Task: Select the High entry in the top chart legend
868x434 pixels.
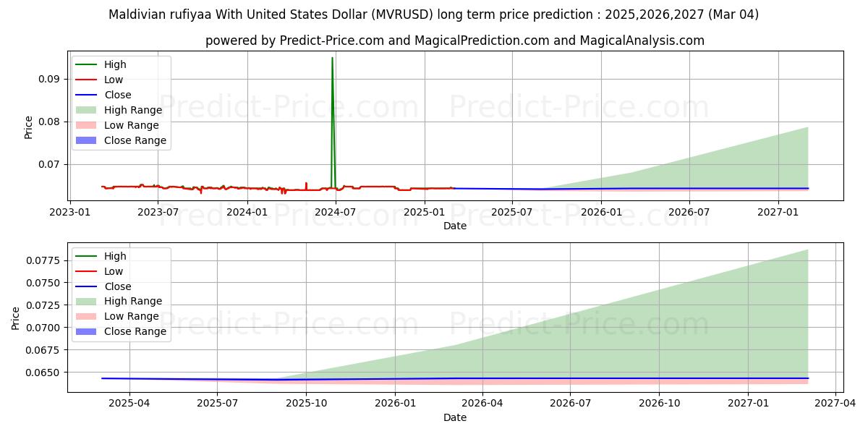Action: coord(116,64)
